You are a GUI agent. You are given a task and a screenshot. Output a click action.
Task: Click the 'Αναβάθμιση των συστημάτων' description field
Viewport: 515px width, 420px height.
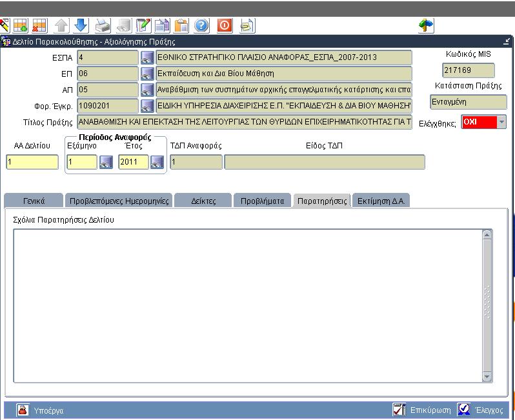[x=284, y=90]
